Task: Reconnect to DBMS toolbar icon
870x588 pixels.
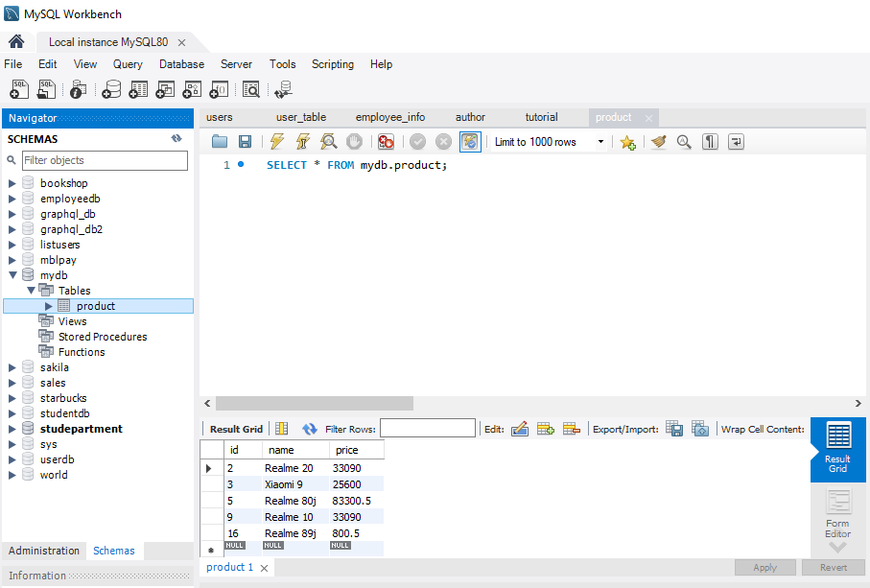Action: tap(284, 89)
